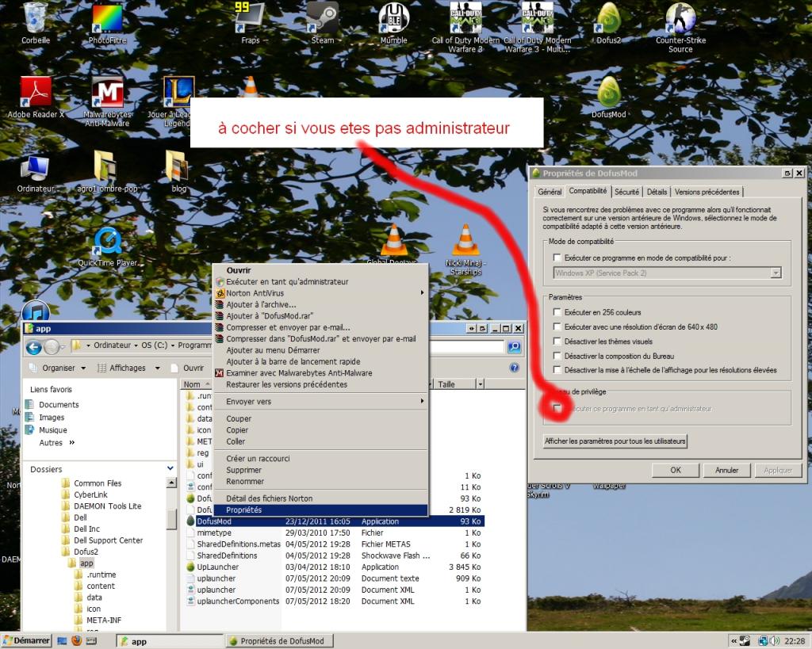
Task: Check disable display scaling for high resolutions
Action: [557, 370]
